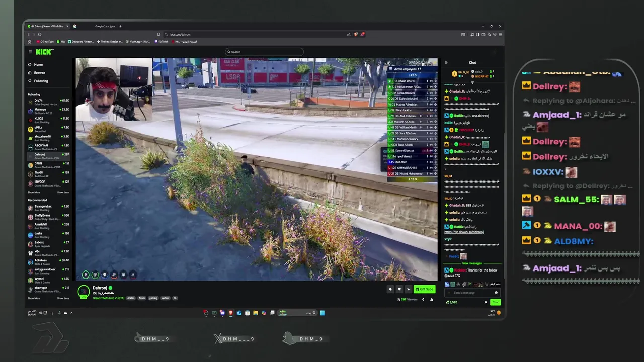Open AmeliaVII recommended channel

click(x=48, y=225)
